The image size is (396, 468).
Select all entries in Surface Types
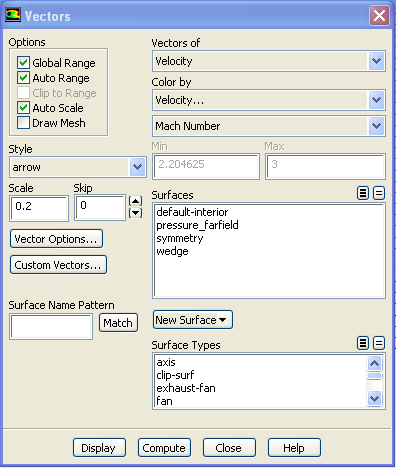point(363,343)
